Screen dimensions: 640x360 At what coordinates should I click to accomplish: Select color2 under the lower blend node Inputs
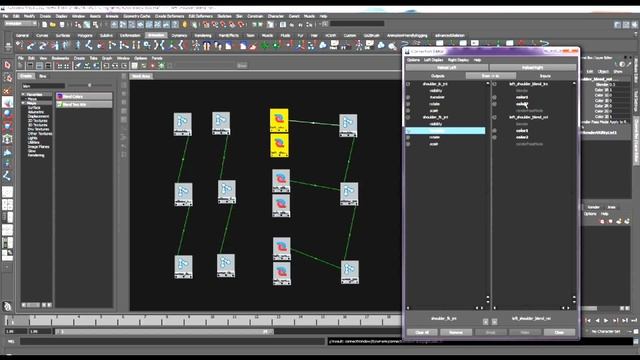tap(522, 138)
